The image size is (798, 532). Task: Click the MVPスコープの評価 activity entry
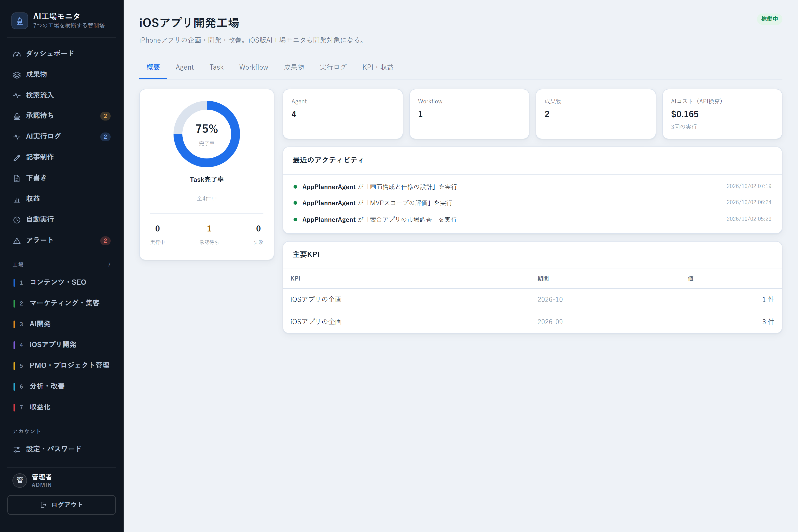click(x=532, y=203)
